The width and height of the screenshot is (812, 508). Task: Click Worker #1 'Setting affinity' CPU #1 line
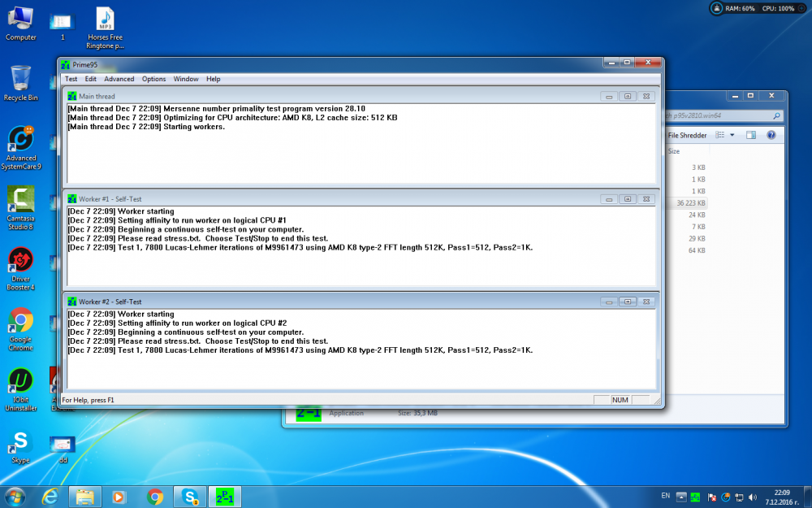[x=176, y=220]
